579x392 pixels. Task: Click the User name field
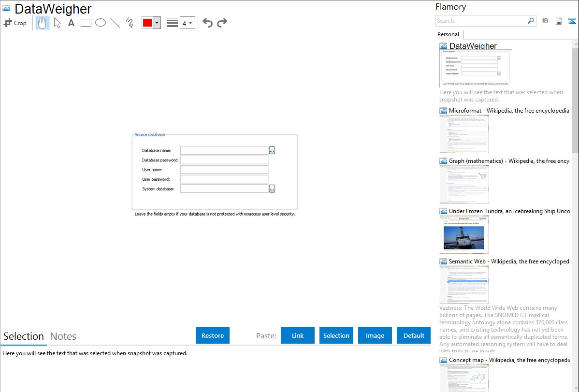pyautogui.click(x=224, y=170)
